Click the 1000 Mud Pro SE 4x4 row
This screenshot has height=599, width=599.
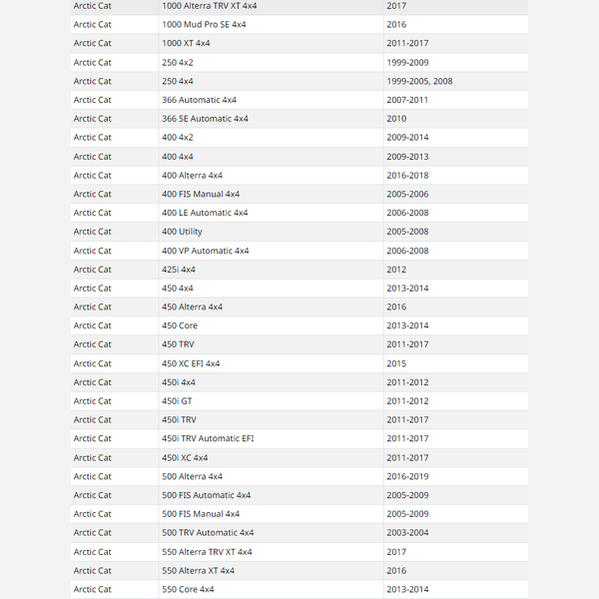pos(299,24)
